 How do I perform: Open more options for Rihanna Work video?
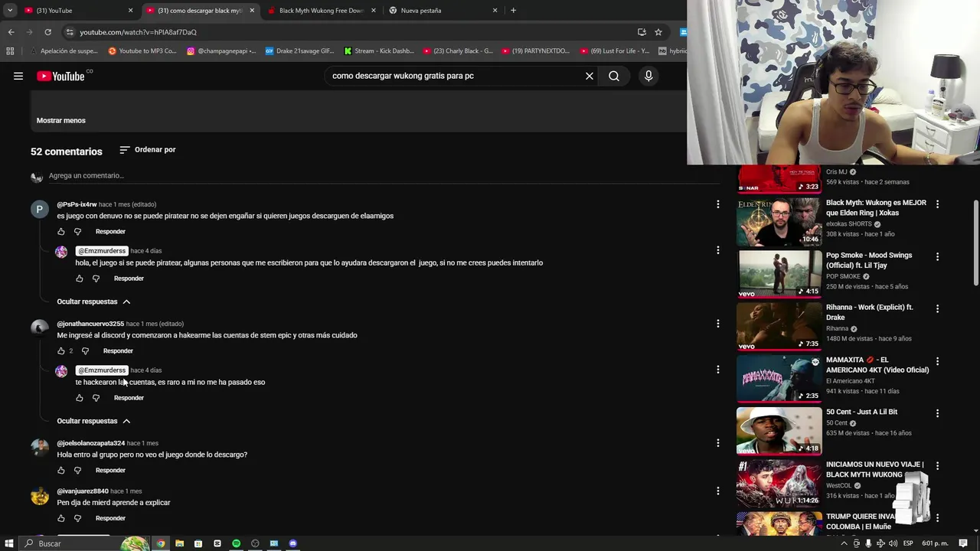(937, 308)
